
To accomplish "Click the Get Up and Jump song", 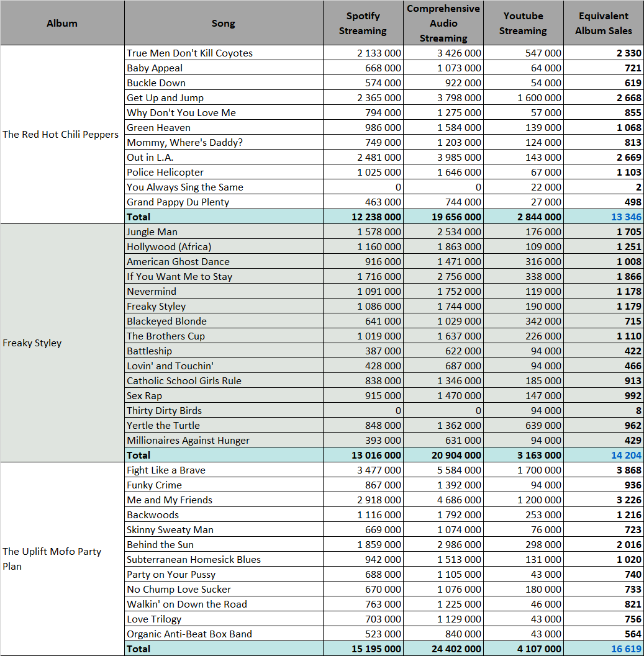I will (224, 97).
